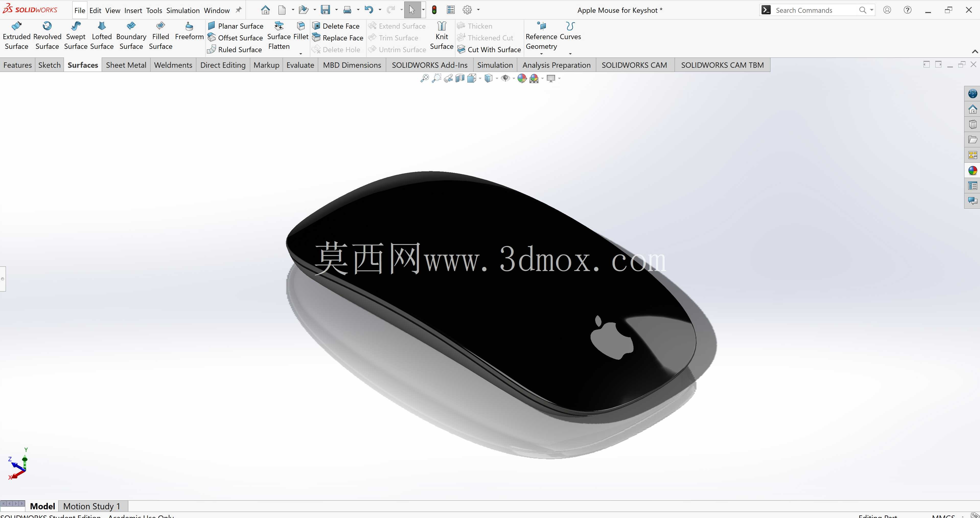Choose the Delete Face command
This screenshot has width=980, height=518.
point(336,26)
